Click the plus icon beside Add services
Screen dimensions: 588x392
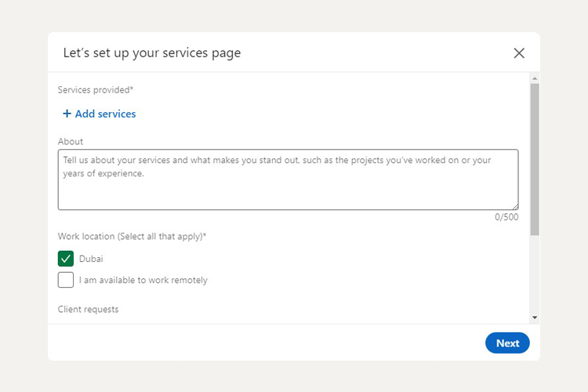click(x=67, y=113)
